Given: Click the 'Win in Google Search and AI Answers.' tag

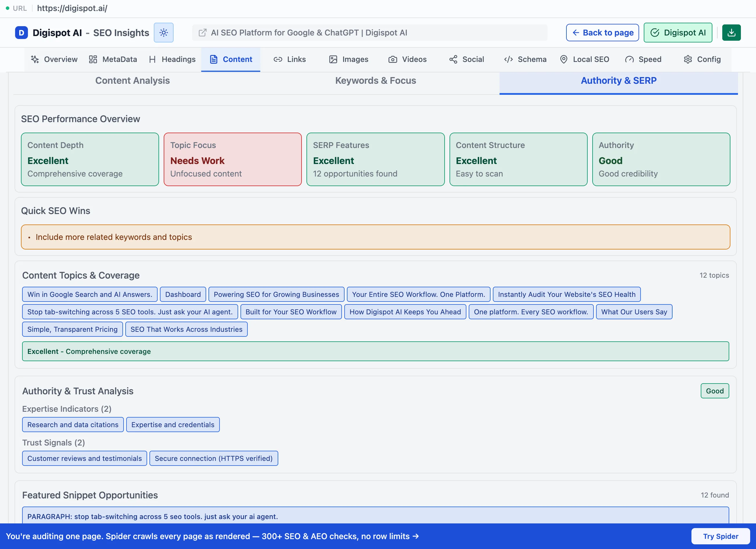Looking at the screenshot, I should coord(90,294).
